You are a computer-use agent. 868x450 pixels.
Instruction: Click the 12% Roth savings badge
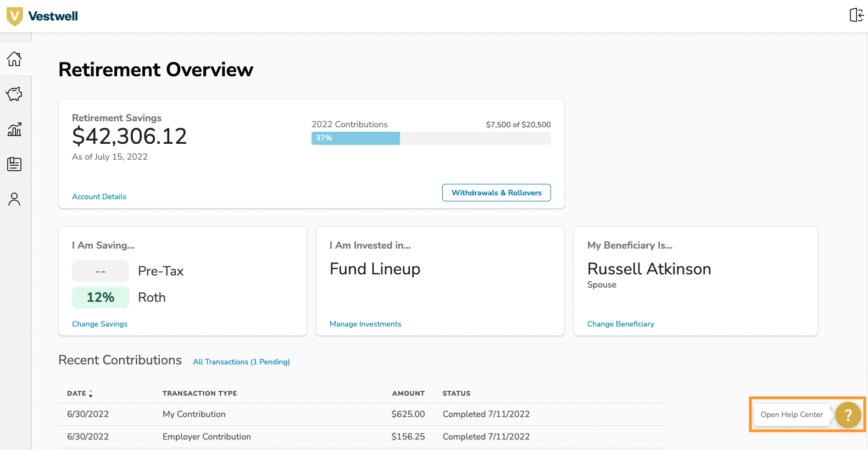tap(101, 297)
